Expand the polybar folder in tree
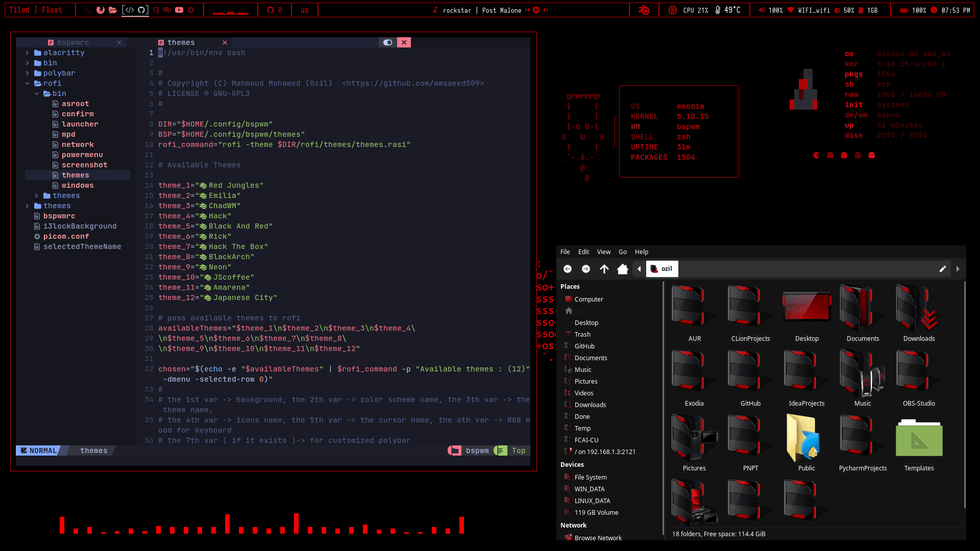980x551 pixels. [27, 73]
